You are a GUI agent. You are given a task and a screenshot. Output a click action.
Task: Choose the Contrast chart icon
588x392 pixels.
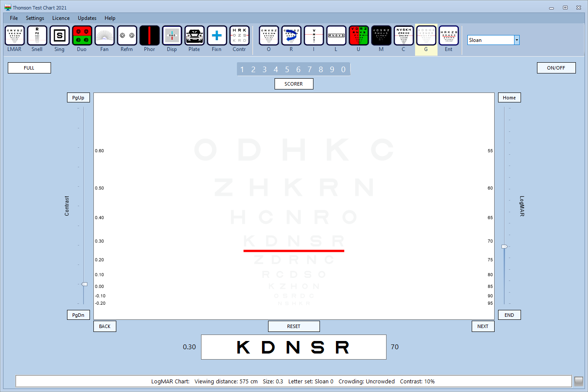click(239, 36)
